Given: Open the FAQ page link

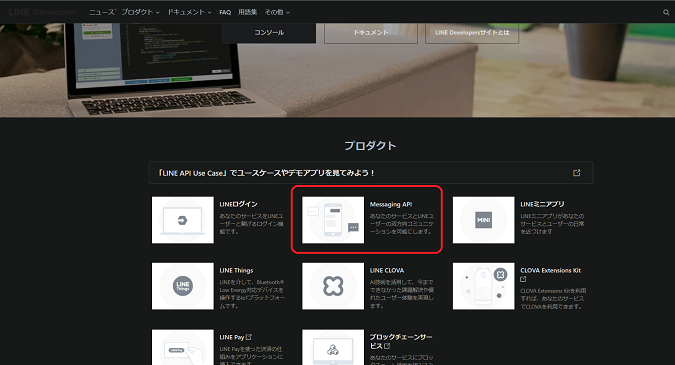Looking at the screenshot, I should (x=225, y=12).
